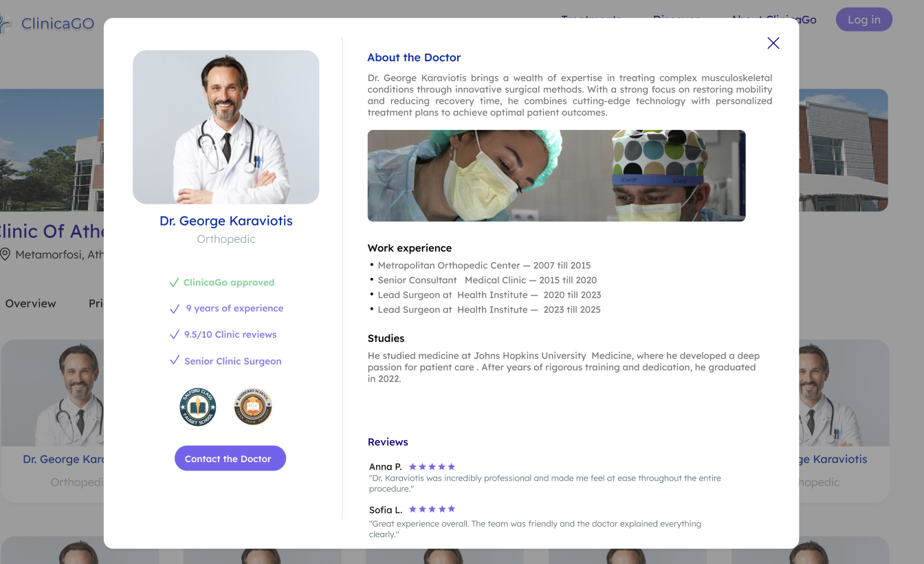Click the Dr. George Karaviotis name heading
The height and width of the screenshot is (564, 924).
226,221
